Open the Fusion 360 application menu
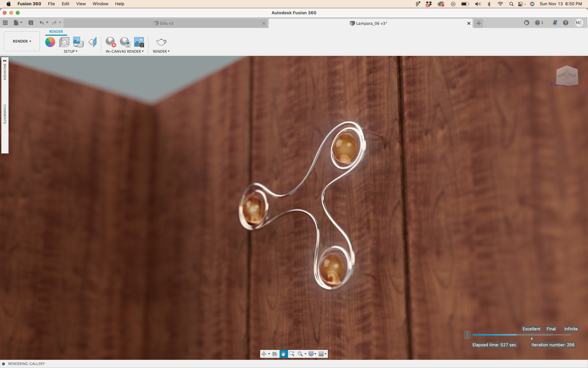 point(29,4)
